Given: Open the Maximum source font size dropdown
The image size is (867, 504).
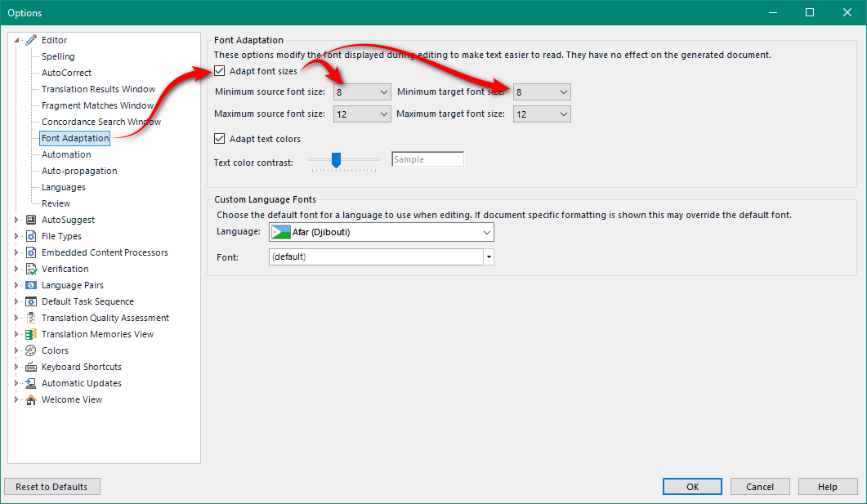Looking at the screenshot, I should tap(362, 114).
